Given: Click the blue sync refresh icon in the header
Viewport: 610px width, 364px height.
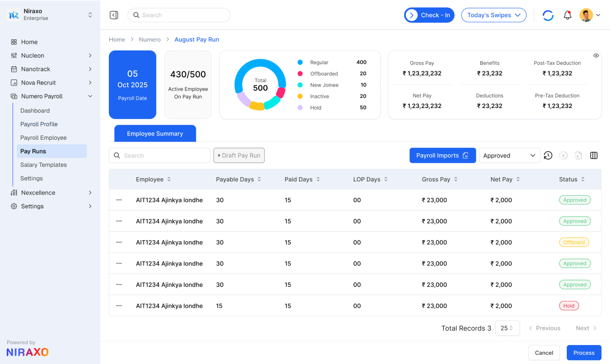Looking at the screenshot, I should 548,15.
